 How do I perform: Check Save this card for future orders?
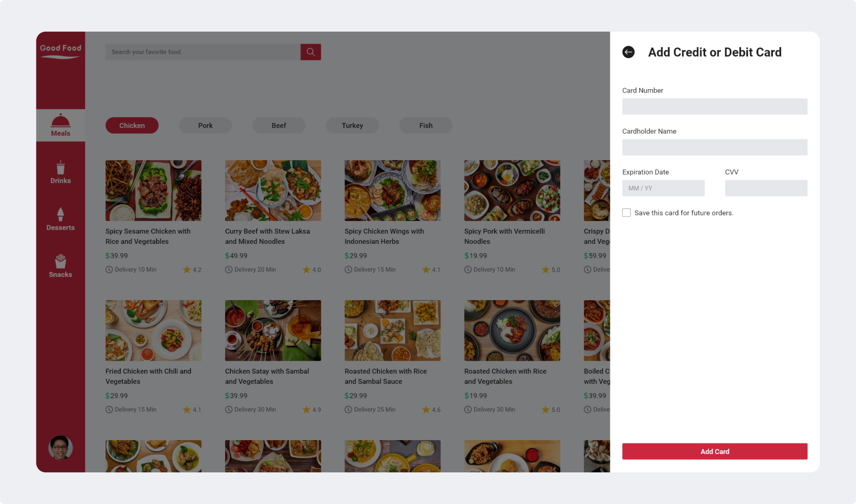click(x=626, y=213)
